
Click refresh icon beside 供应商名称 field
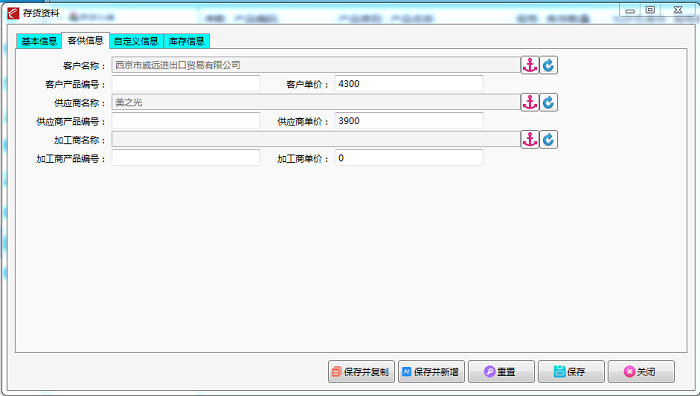[x=549, y=102]
